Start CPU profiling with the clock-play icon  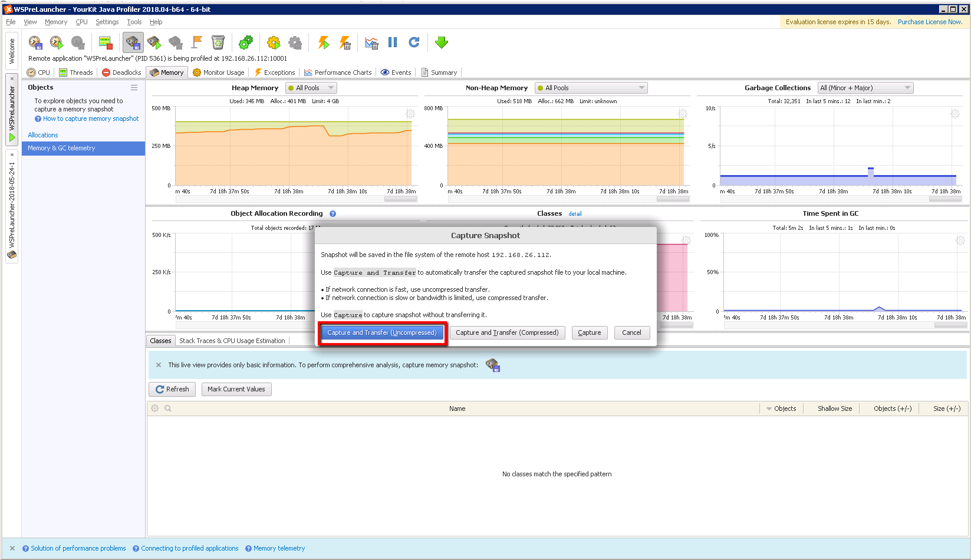[57, 42]
